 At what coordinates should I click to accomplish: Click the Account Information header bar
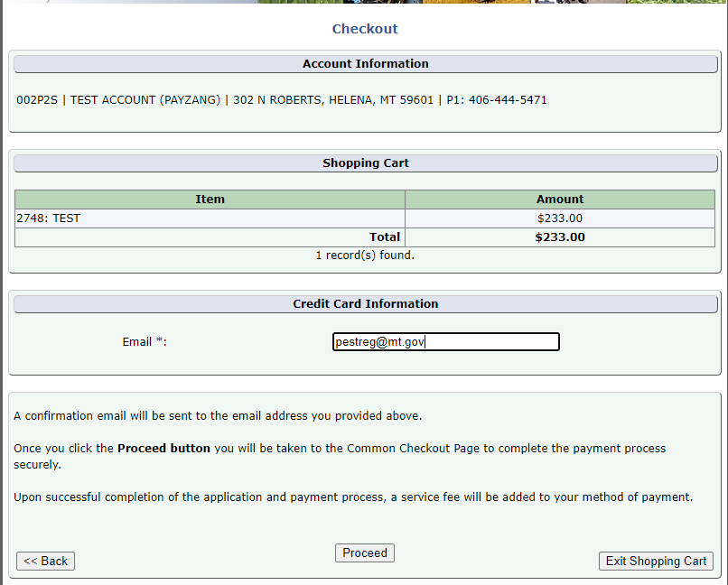click(x=365, y=64)
